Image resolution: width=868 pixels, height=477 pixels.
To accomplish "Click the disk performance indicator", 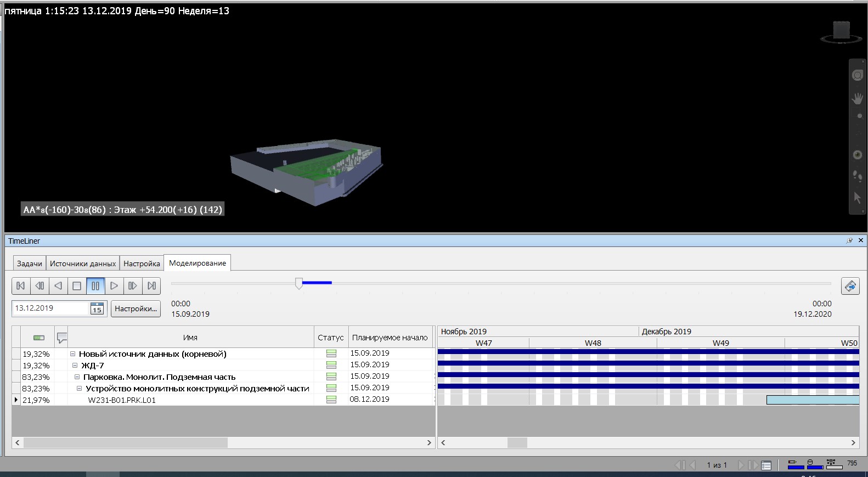I will pyautogui.click(x=815, y=464).
